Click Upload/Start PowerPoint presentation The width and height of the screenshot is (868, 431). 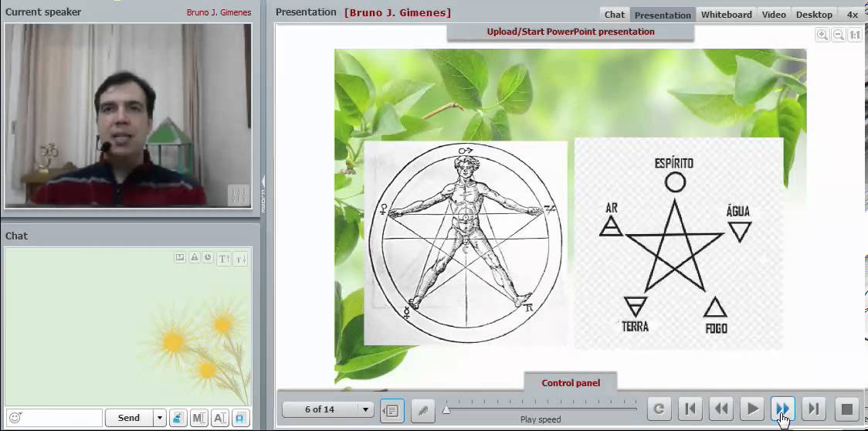click(571, 32)
